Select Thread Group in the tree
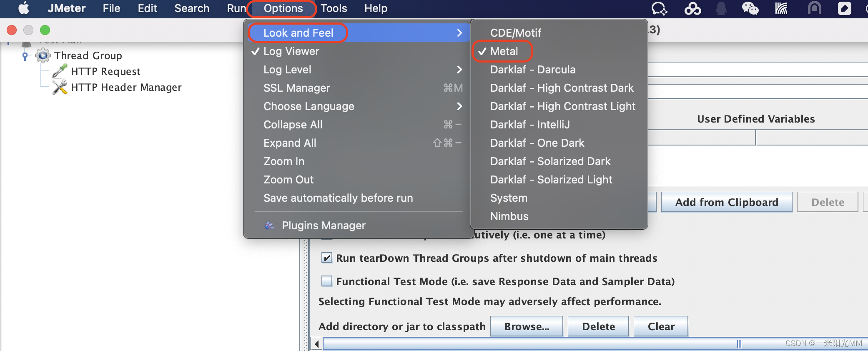The image size is (868, 351). coord(88,55)
